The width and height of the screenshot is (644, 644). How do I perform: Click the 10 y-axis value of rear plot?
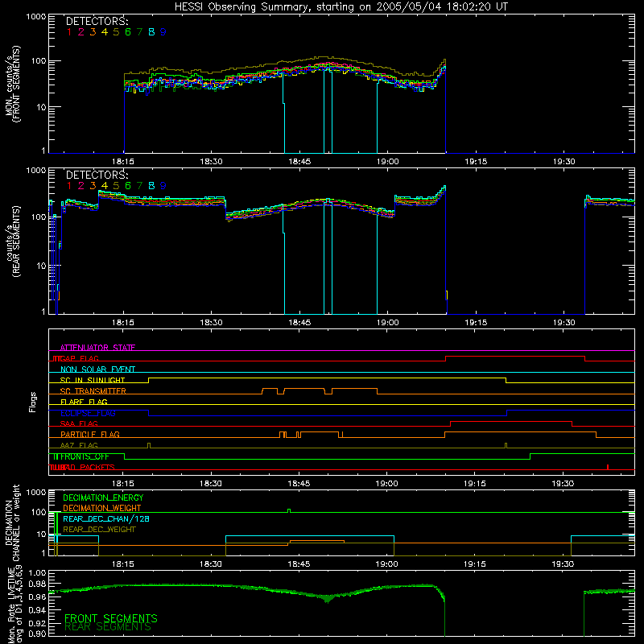click(41, 266)
